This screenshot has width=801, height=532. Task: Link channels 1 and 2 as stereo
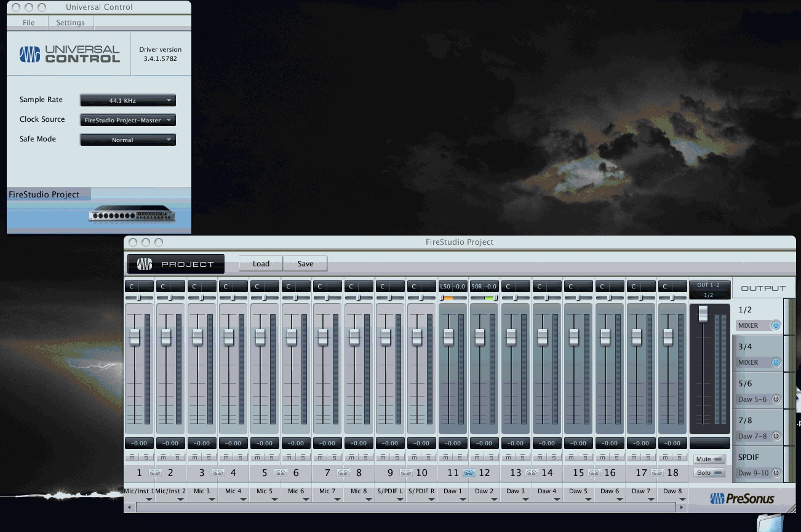(155, 473)
